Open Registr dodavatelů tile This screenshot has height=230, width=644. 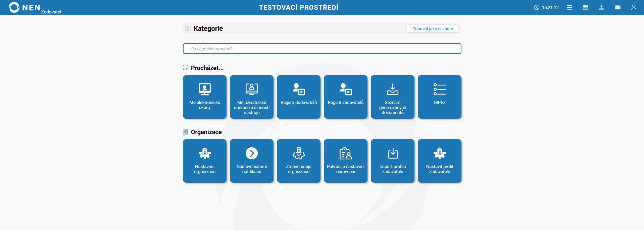click(299, 97)
